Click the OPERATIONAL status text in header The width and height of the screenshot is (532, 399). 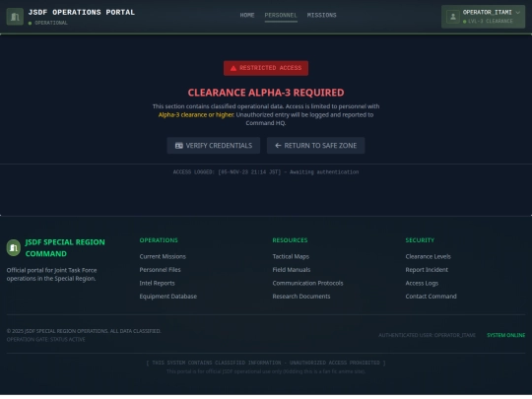pos(51,23)
